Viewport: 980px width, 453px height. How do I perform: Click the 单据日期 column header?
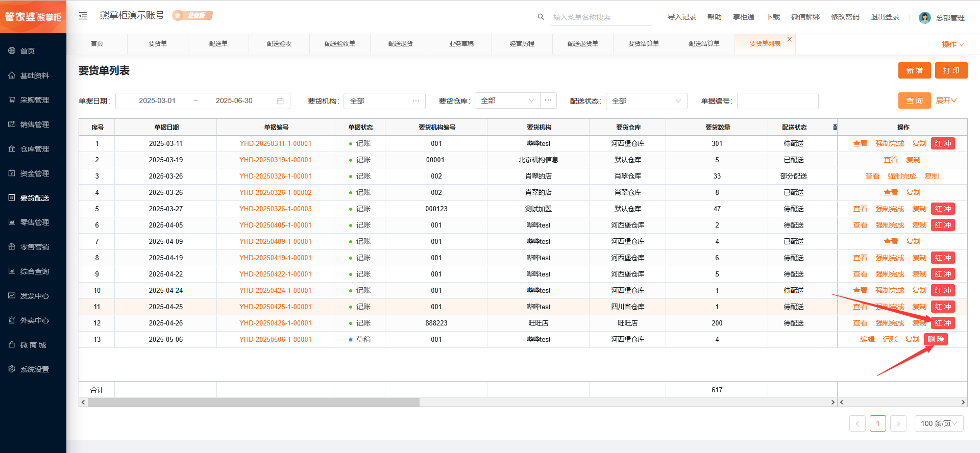coord(166,127)
